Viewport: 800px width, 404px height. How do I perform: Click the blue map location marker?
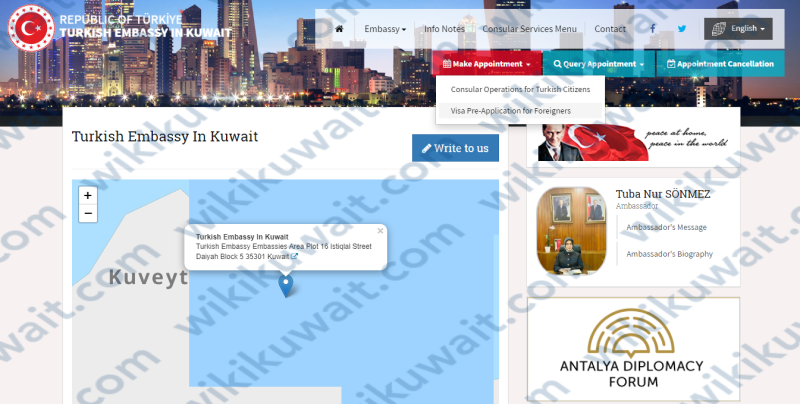pos(286,285)
